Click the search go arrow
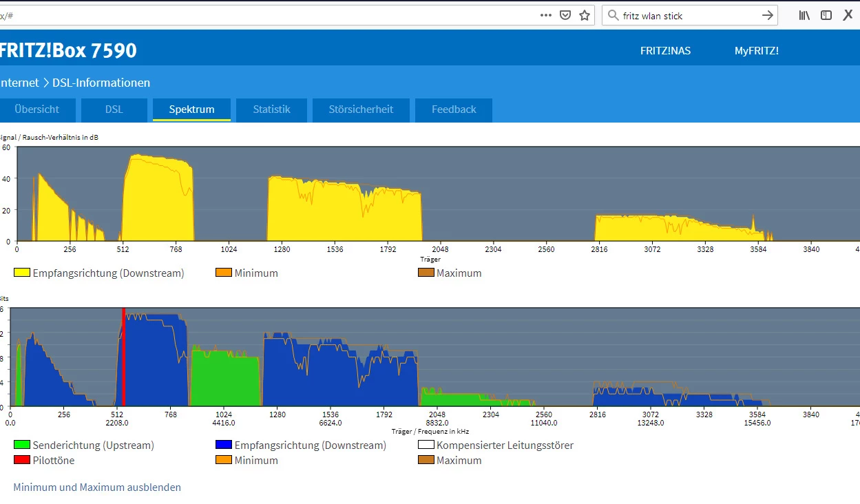Screen dimensions: 860x504 coord(768,15)
